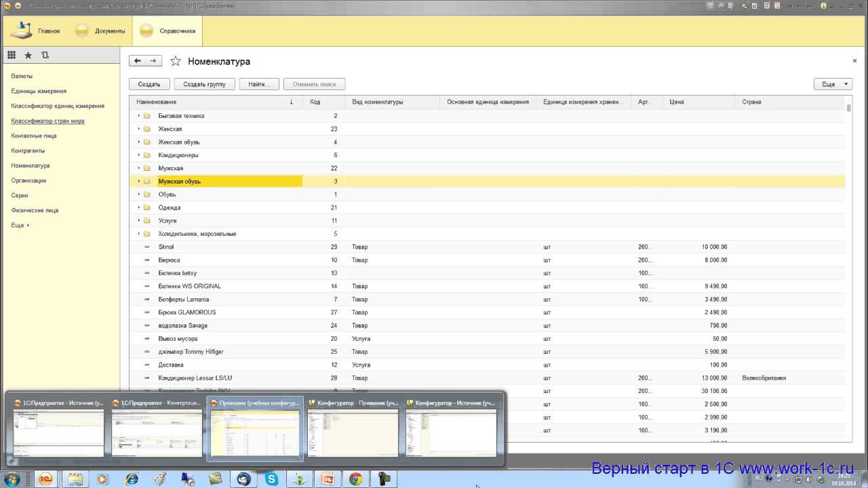Expand the Услуги group

[139, 220]
